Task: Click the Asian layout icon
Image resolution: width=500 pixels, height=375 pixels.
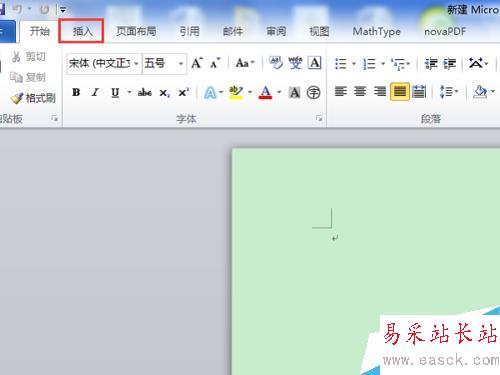Action: 478,63
